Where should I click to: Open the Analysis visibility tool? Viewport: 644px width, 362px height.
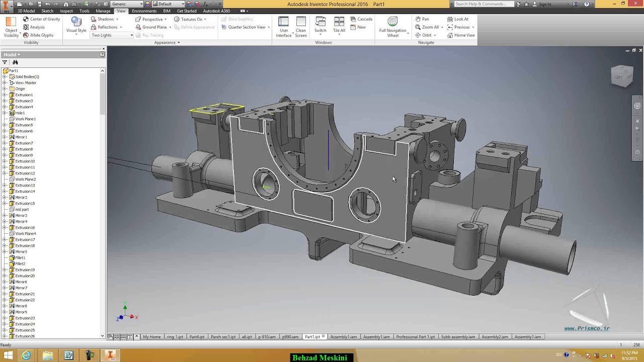[x=34, y=27]
